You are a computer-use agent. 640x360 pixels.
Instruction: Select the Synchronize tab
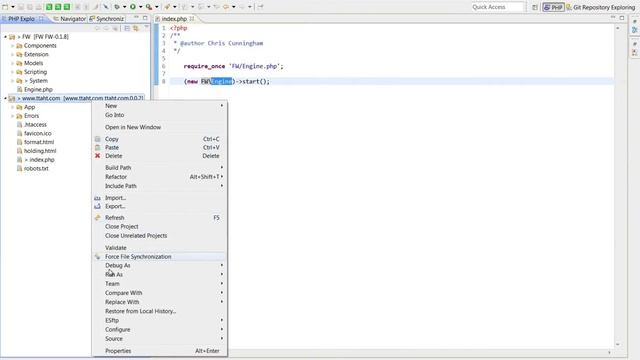[107, 19]
